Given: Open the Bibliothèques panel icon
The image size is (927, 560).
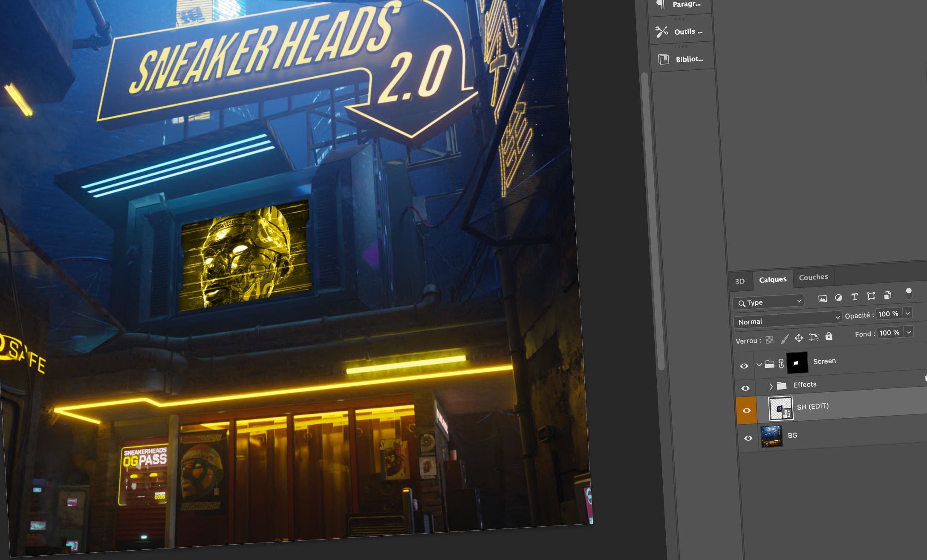Looking at the screenshot, I should pos(664,59).
